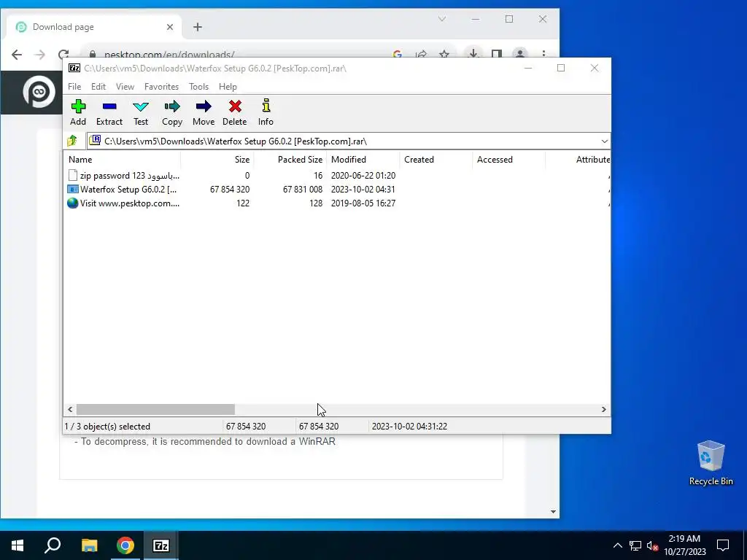
Task: Bookmark page with star icon in Chrome
Action: pos(444,54)
